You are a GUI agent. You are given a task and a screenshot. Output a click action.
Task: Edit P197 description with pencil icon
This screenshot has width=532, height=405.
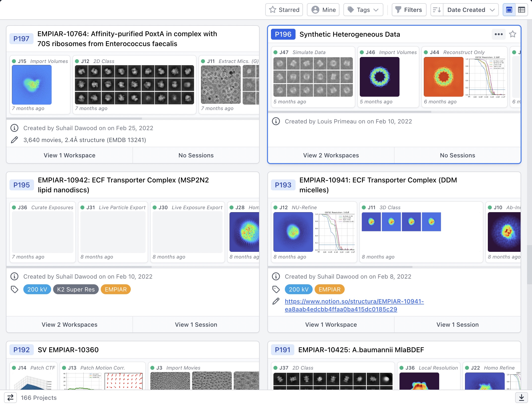[x=14, y=140]
